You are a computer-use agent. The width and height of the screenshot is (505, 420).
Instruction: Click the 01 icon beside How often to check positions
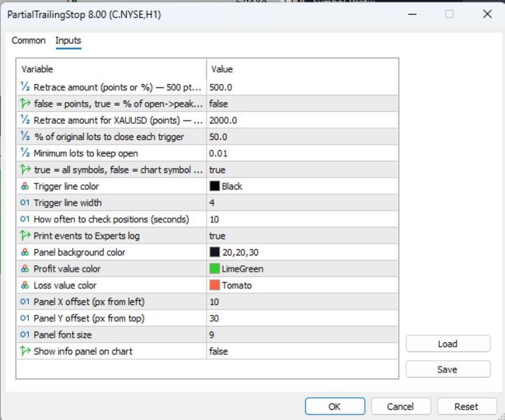[x=25, y=219]
